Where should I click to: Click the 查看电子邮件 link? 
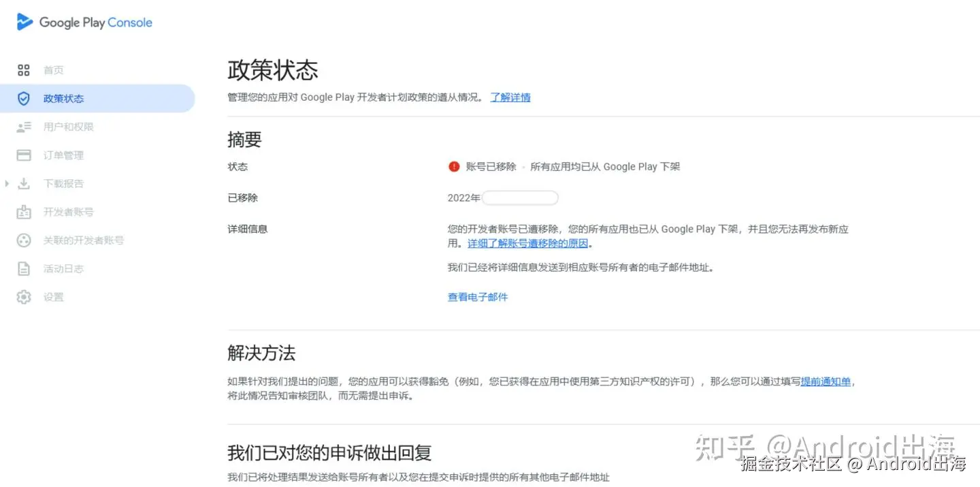click(x=478, y=297)
